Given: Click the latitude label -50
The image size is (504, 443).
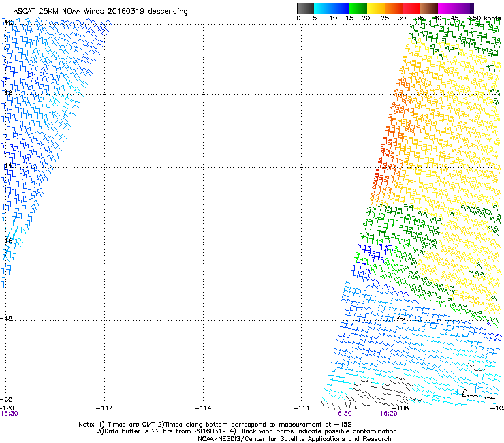Looking at the screenshot, I should [x=6, y=399].
